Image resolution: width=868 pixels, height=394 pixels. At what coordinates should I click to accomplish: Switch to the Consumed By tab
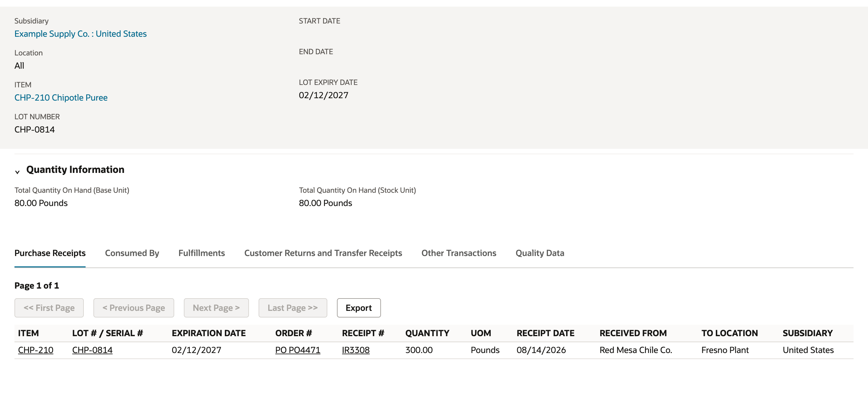pos(132,253)
